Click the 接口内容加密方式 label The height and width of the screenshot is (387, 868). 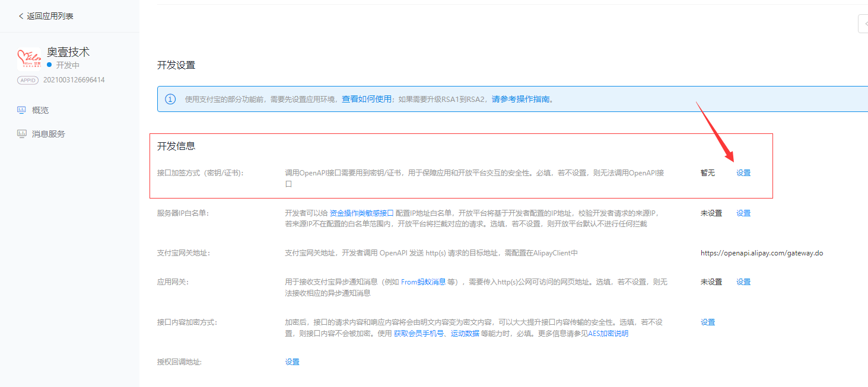tap(187, 322)
